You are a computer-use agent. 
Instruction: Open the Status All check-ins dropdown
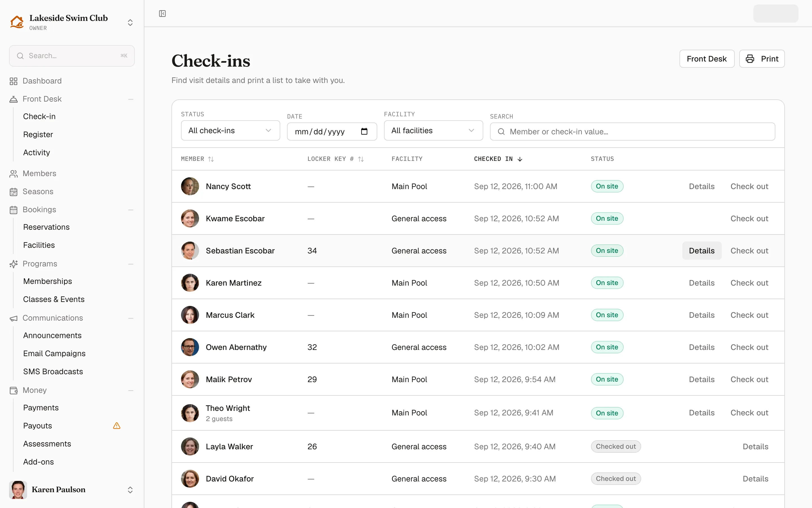pos(231,130)
